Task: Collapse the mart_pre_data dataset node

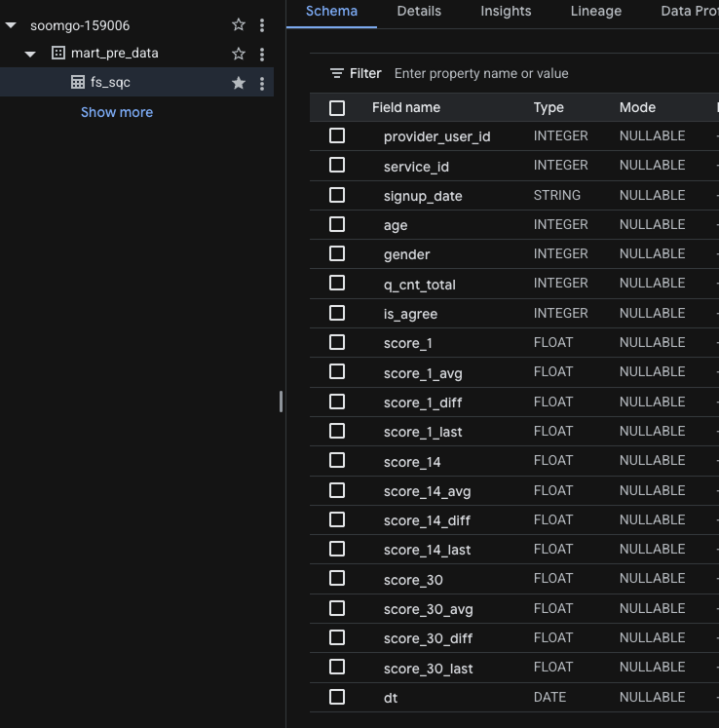Action: pyautogui.click(x=30, y=54)
